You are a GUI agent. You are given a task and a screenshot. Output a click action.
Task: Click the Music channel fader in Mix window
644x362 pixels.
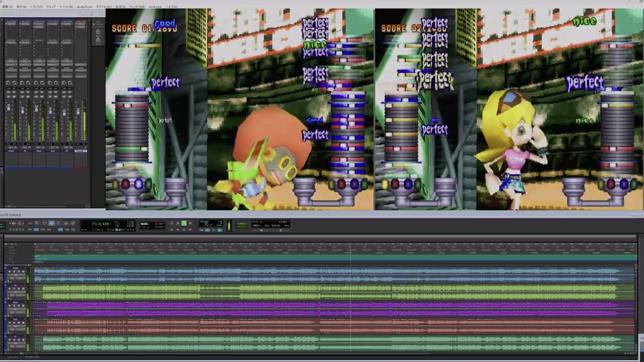coord(9,108)
